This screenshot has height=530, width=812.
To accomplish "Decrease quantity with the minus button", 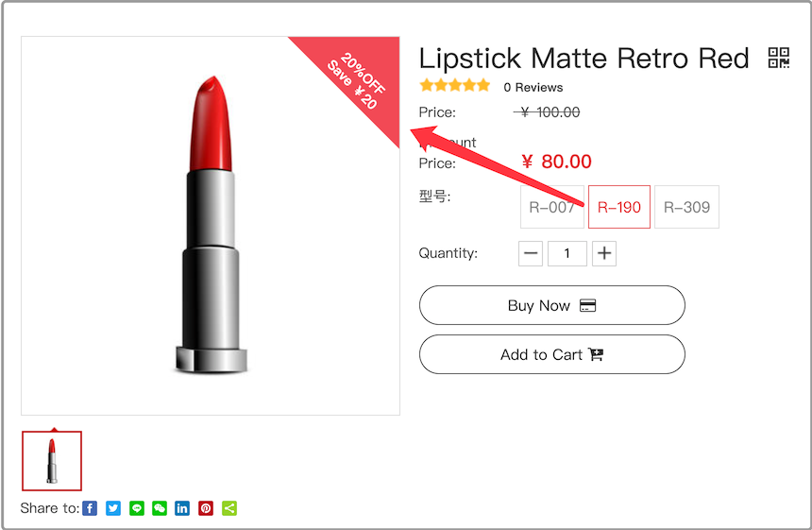I will point(531,253).
